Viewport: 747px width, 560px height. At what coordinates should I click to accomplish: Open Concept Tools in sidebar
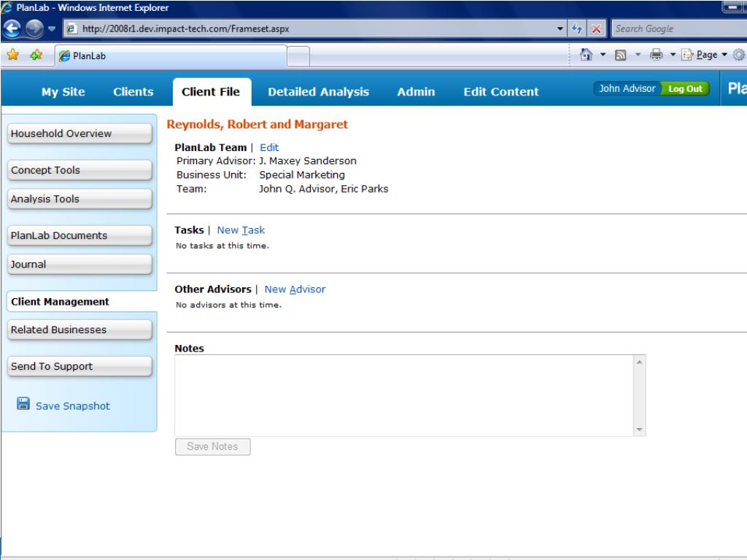(x=80, y=170)
